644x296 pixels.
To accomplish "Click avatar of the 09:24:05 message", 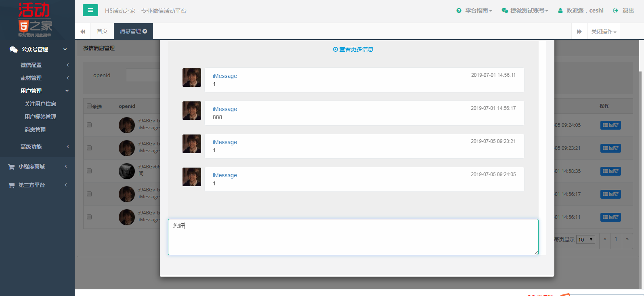I will click(192, 177).
